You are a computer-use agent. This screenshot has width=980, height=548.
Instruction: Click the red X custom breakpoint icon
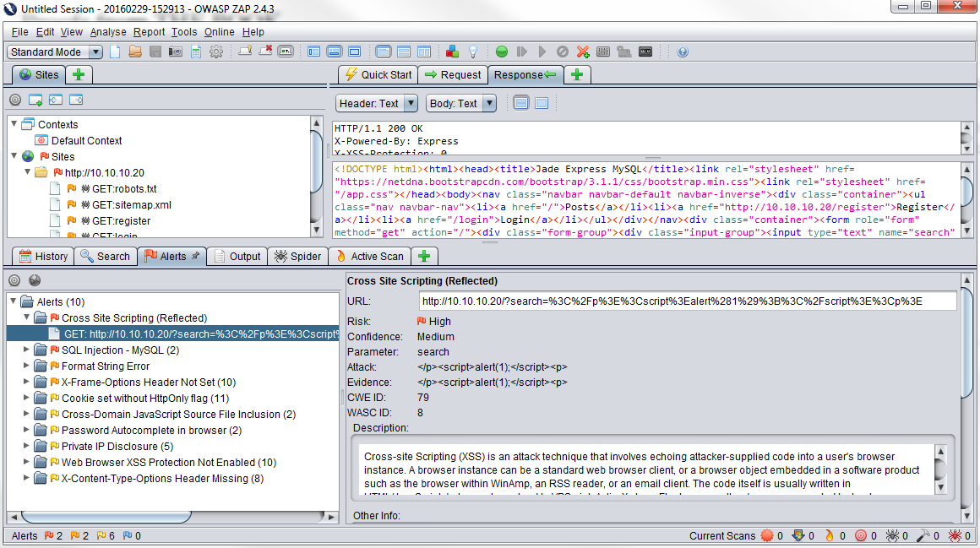pos(583,52)
